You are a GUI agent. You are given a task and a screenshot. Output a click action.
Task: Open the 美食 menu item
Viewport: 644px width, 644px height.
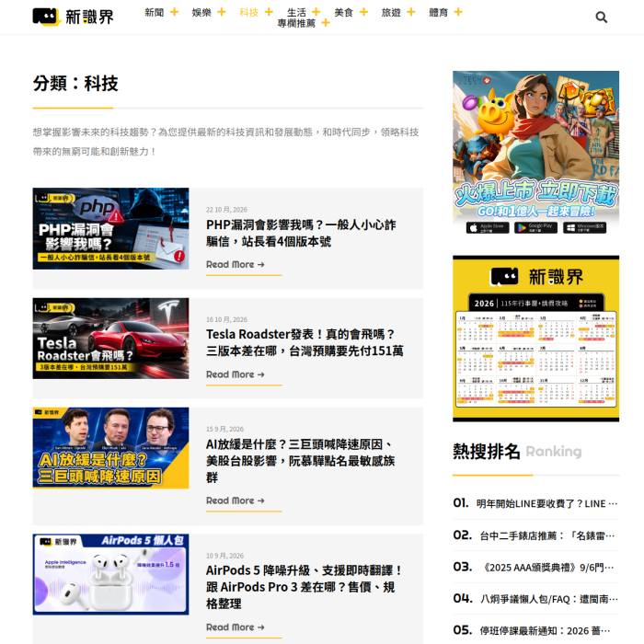[x=344, y=12]
